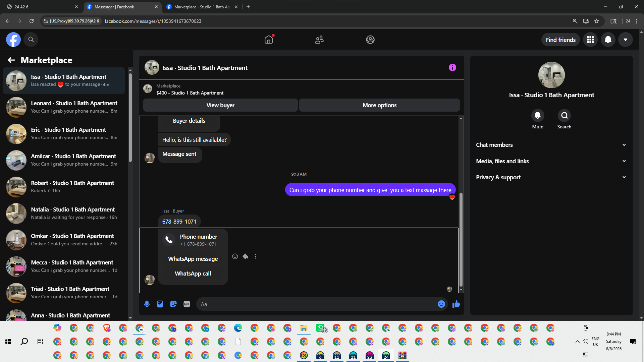
Task: Click the back arrow beside Marketplace
Action: tap(11, 60)
